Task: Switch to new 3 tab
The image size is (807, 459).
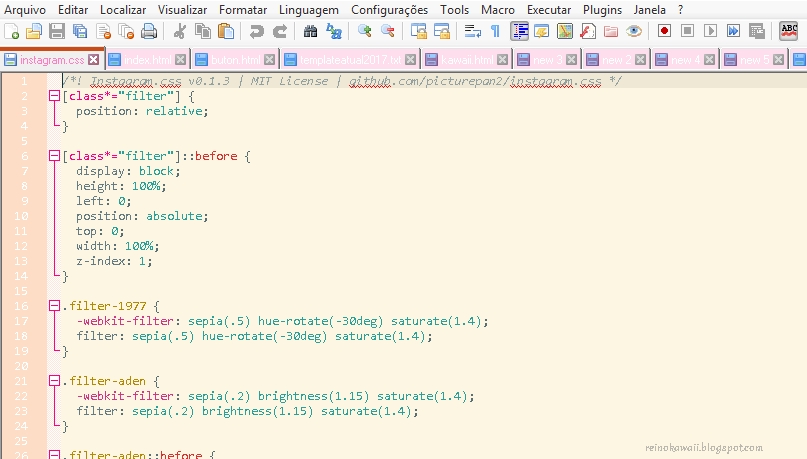Action: point(548,60)
